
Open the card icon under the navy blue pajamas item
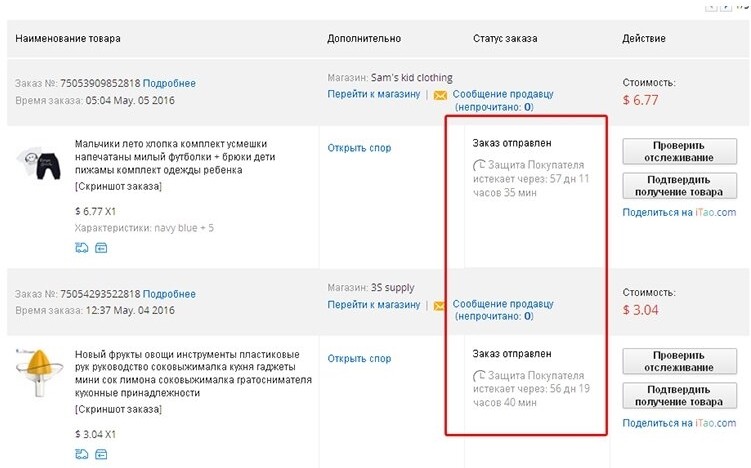tap(101, 248)
